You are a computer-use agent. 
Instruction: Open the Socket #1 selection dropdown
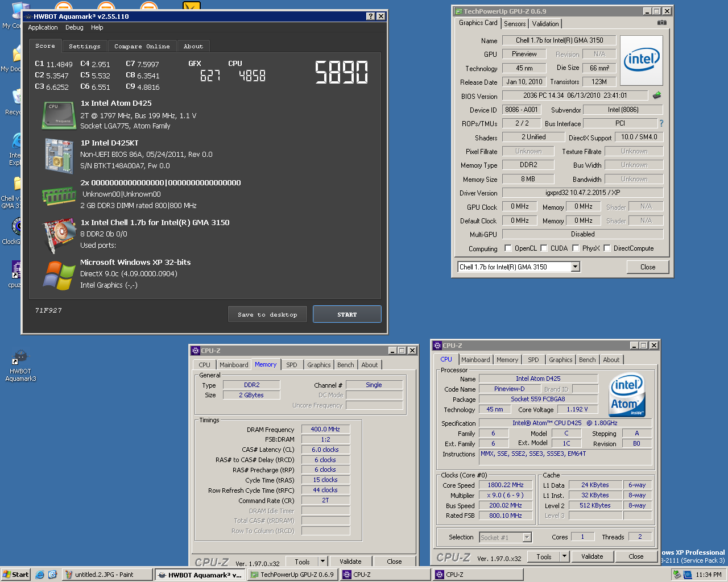pos(527,537)
